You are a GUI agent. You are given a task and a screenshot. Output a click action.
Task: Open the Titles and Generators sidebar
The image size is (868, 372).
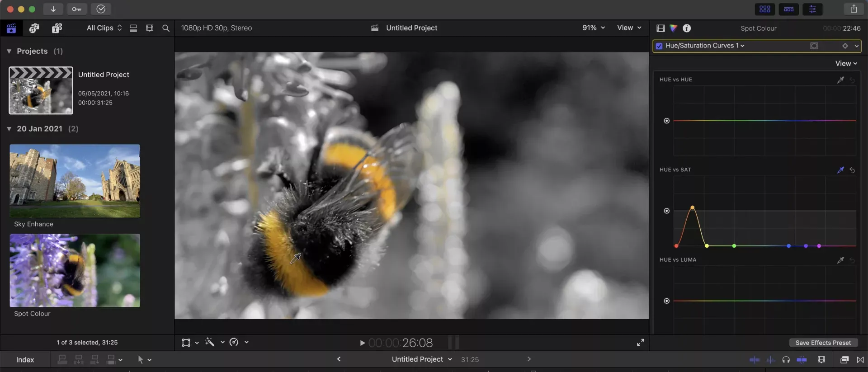pyautogui.click(x=57, y=28)
